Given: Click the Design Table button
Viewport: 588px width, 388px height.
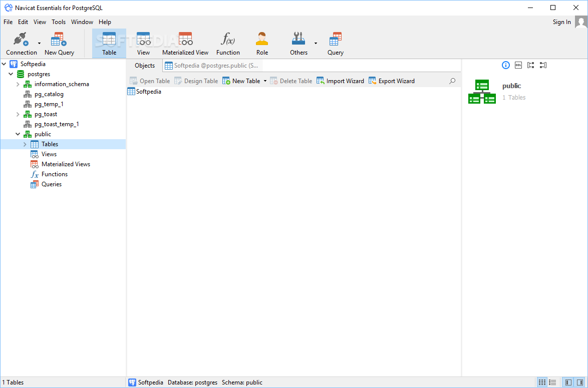Looking at the screenshot, I should point(196,81).
